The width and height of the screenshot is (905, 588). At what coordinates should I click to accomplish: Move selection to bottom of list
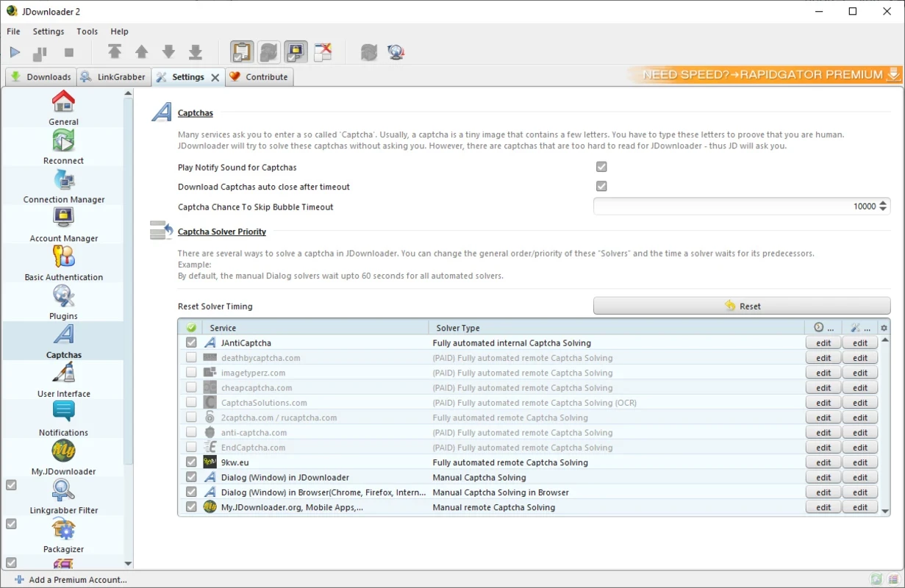tap(196, 52)
